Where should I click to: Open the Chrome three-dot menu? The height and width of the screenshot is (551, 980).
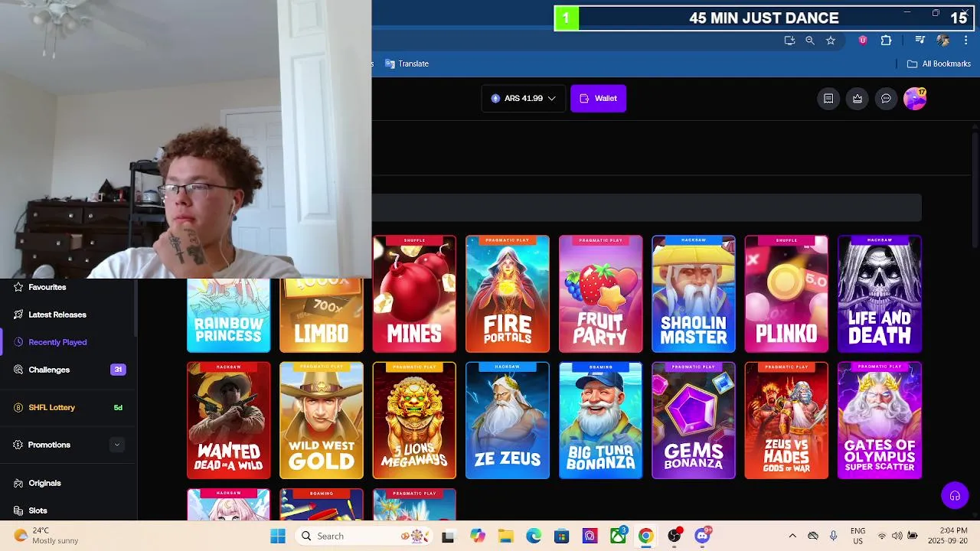tap(966, 41)
